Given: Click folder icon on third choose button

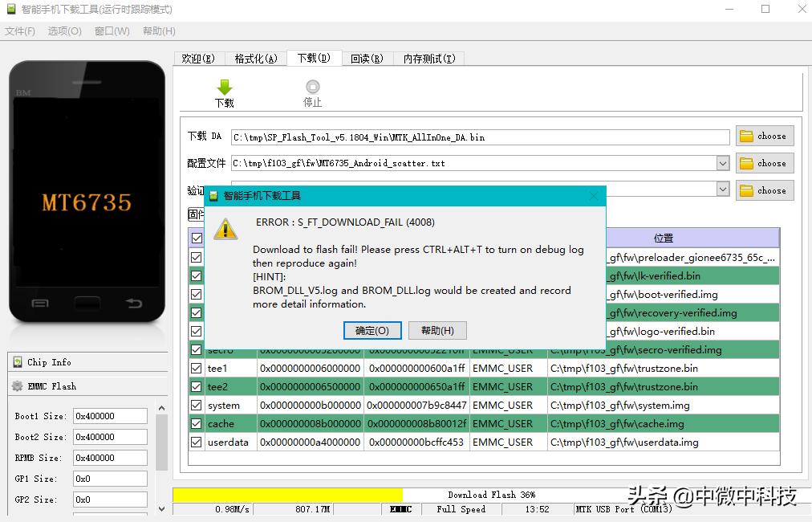Looking at the screenshot, I should (x=746, y=190).
